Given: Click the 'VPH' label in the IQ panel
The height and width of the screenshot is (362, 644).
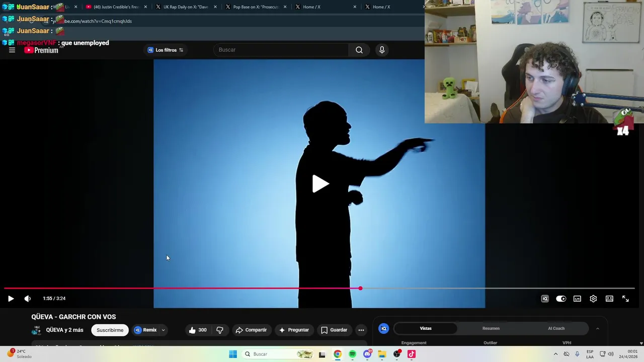Looking at the screenshot, I should point(567,343).
